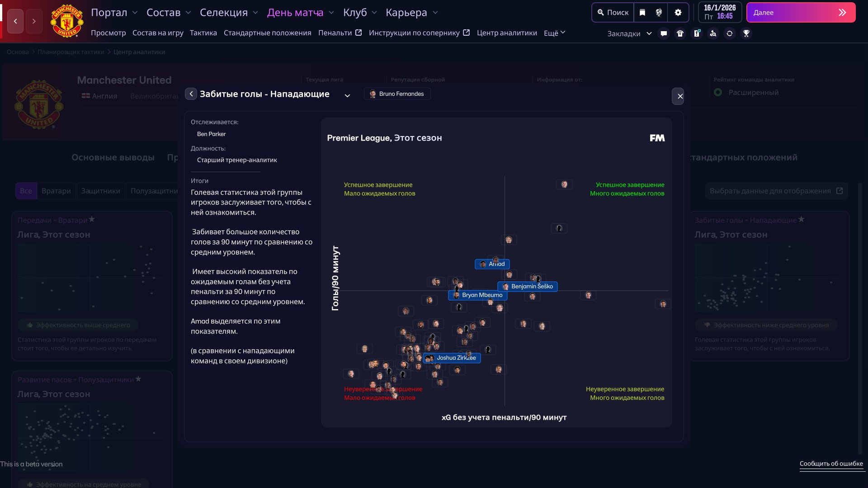Click the circular arrows transfers bookmark icon
The image size is (868, 488).
[729, 33]
